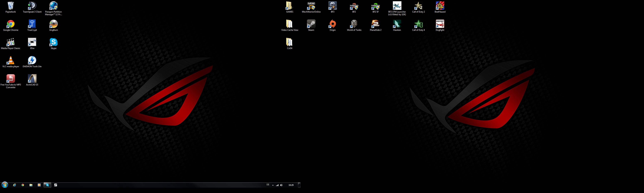This screenshot has width=644, height=193.
Task: Select Call of Duty 2 shortcut
Action: (x=418, y=7)
